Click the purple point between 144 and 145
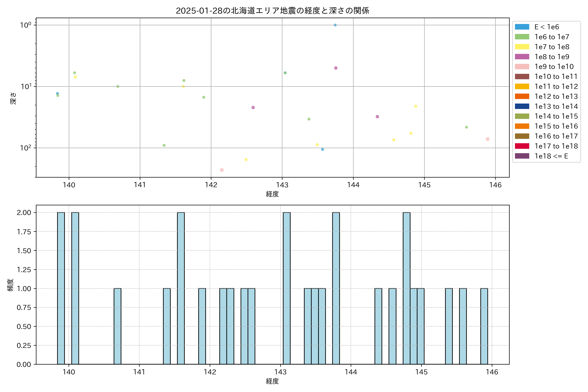The width and height of the screenshot is (588, 392). [x=377, y=117]
